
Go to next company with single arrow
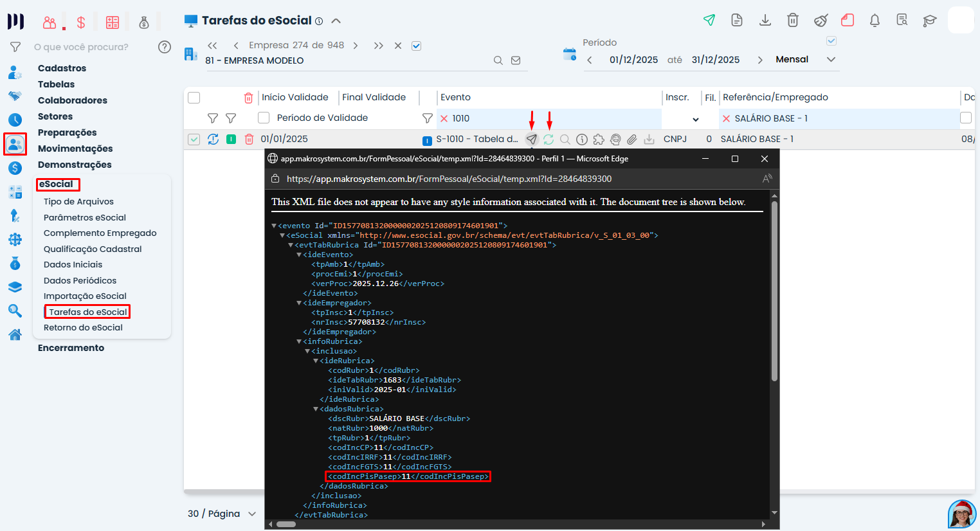coord(356,46)
